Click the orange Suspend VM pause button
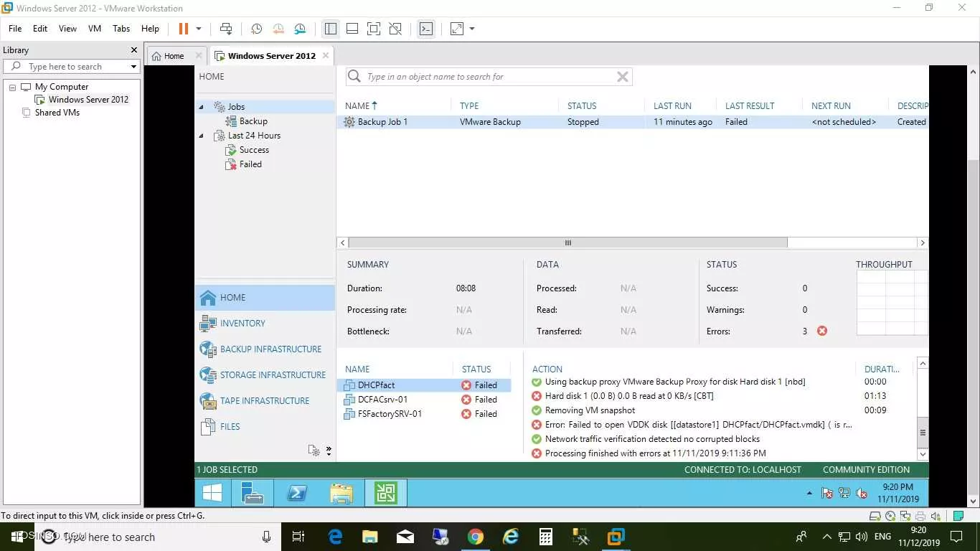This screenshot has height=551, width=980. [x=183, y=29]
